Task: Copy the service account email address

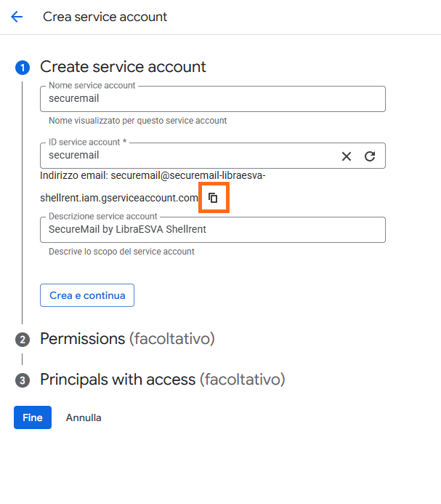Action: (x=214, y=198)
